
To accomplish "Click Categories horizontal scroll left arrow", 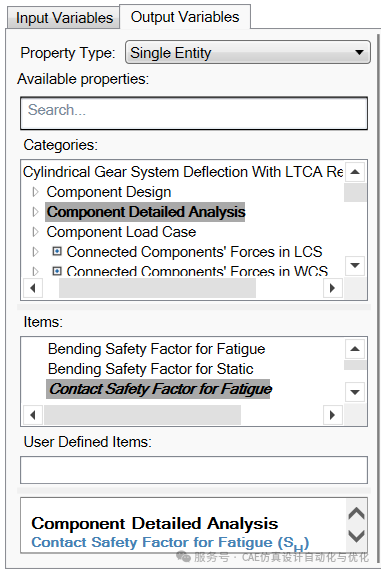I will (x=33, y=288).
